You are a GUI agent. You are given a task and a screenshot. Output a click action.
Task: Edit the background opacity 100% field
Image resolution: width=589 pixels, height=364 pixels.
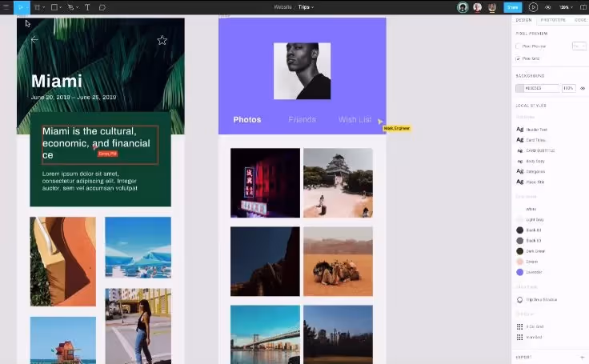click(x=568, y=88)
